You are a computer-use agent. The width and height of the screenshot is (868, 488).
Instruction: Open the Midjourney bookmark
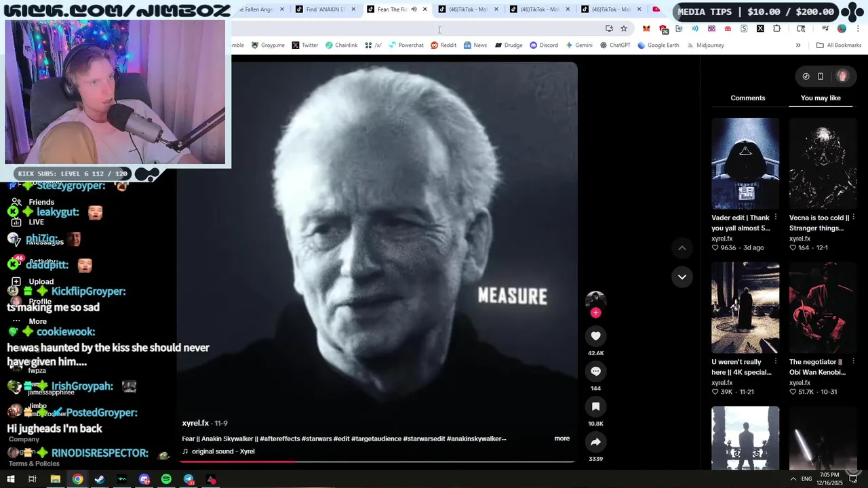tap(705, 45)
